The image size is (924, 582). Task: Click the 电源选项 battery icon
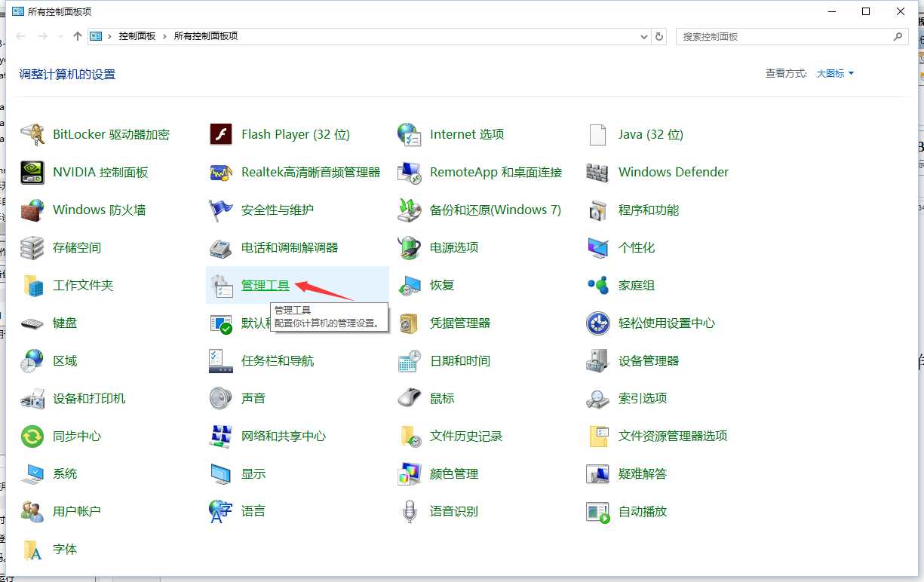click(409, 247)
